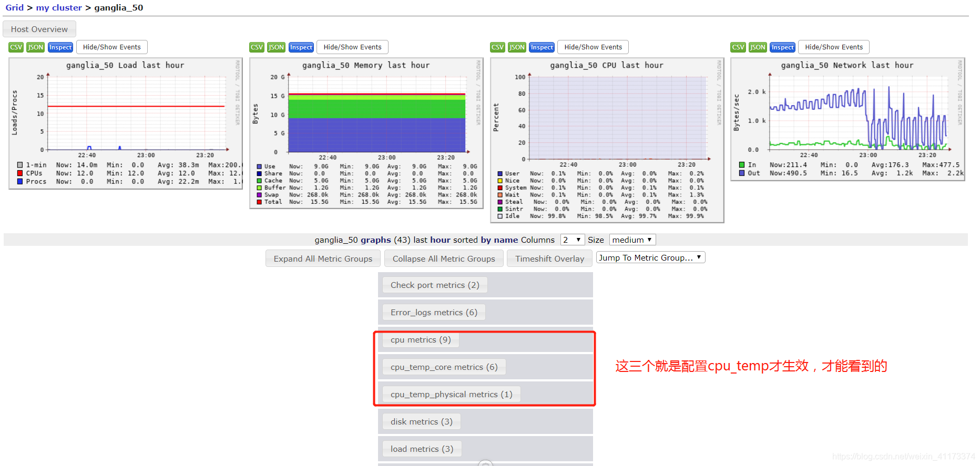The image size is (980, 466).
Task: Download CSV for the Memory graph
Action: click(257, 47)
